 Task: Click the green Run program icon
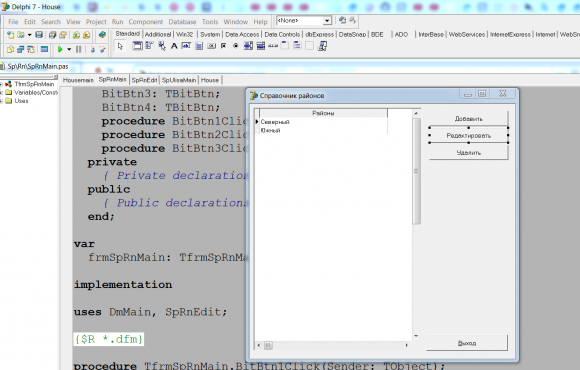coord(60,49)
